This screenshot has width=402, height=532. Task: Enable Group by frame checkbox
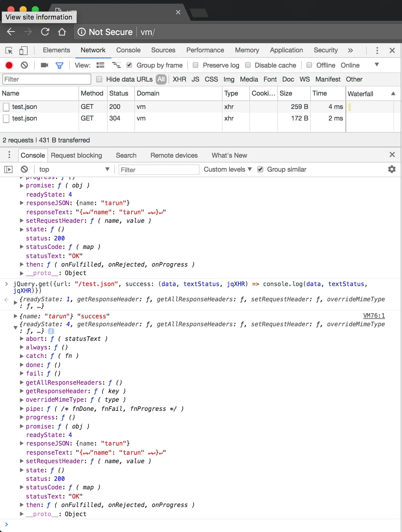click(x=129, y=65)
